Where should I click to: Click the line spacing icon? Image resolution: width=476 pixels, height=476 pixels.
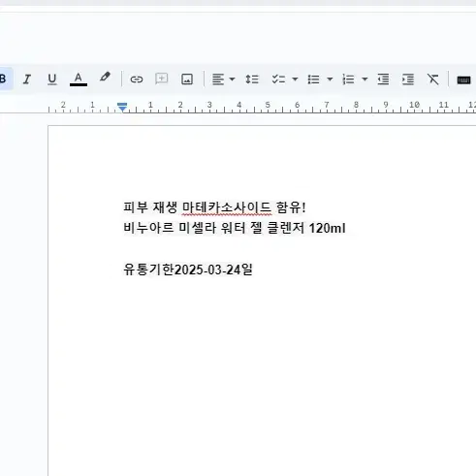point(252,79)
